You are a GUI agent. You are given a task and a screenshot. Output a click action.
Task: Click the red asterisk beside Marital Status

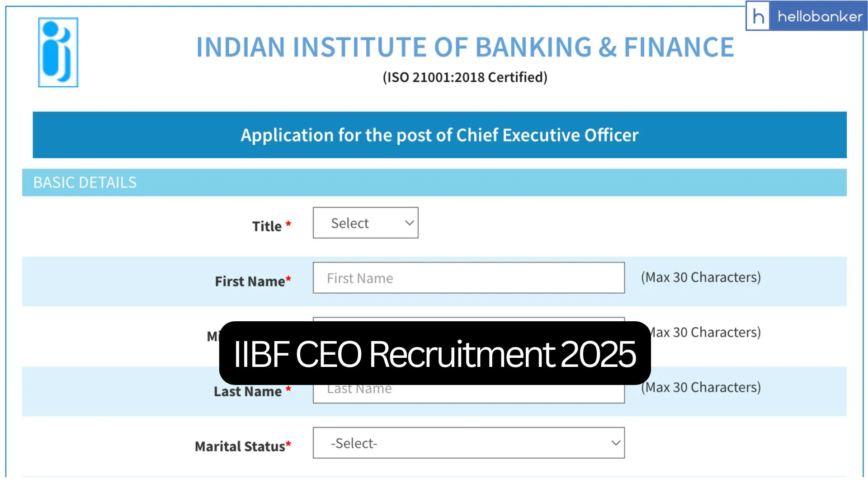288,444
